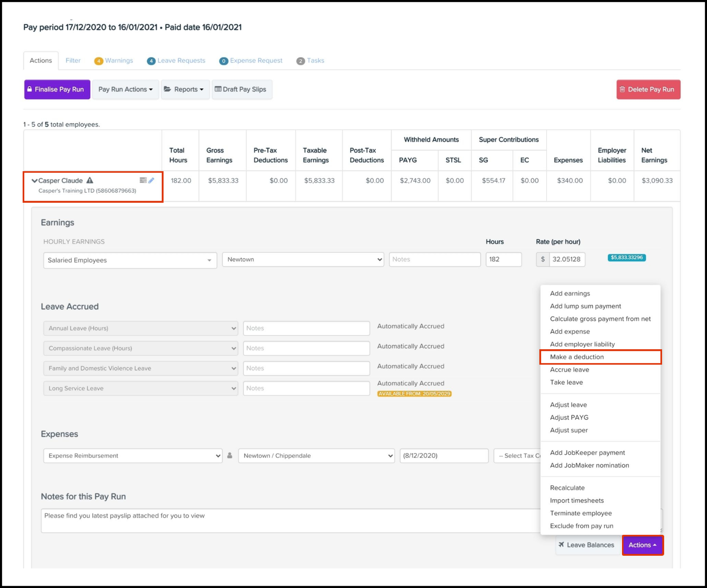
Task: Click the blue Leave Requests count badge
Action: (x=151, y=61)
